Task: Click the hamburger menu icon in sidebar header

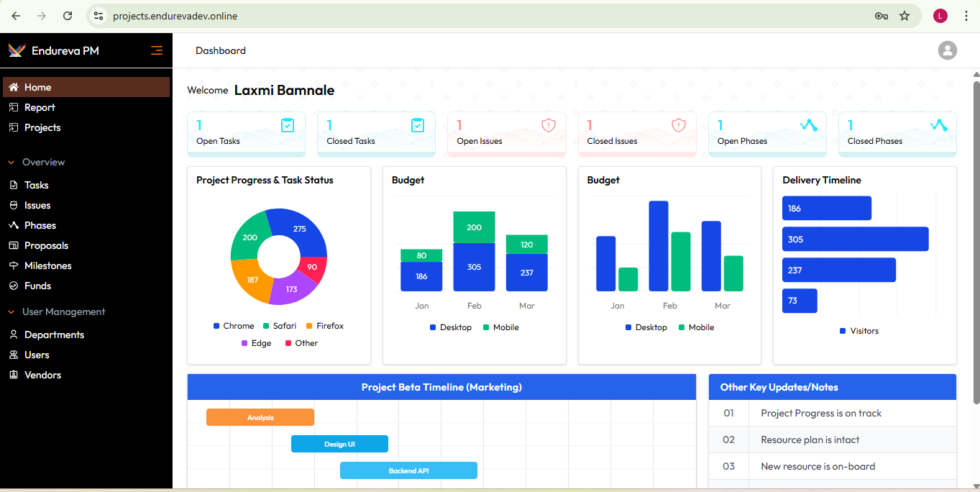Action: pos(156,50)
